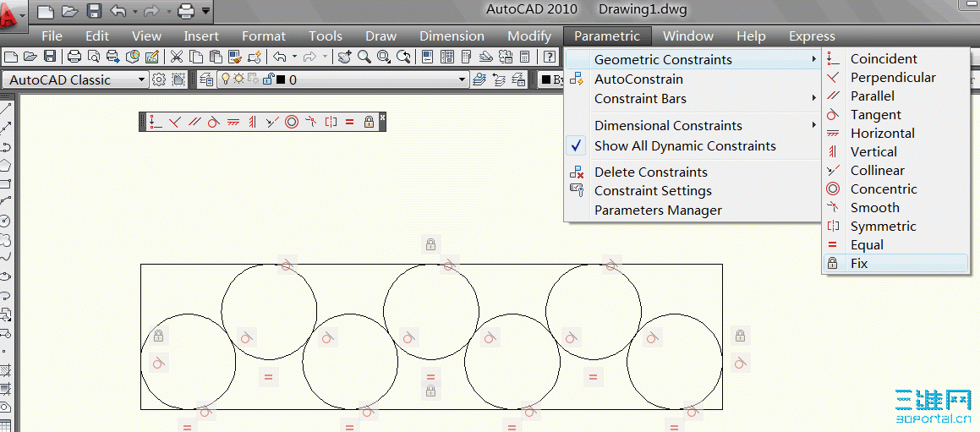Click Zoom Previous icon in Standard toolbar
This screenshot has height=432, width=980.
[x=404, y=57]
